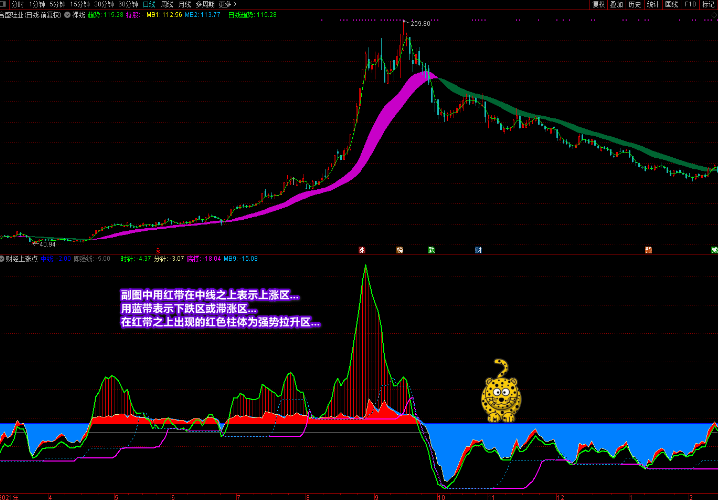The width and height of the screenshot is (719, 500).
Task: Click the diamond marker at chart top-right corner
Action: (713, 16)
